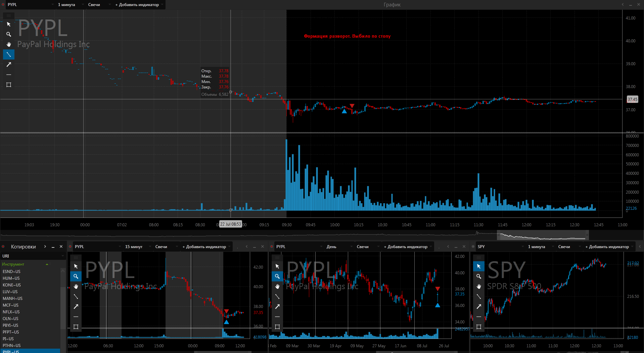The width and height of the screenshot is (644, 353).
Task: Select the zoom magnifier tool in main chart
Action: pos(9,34)
